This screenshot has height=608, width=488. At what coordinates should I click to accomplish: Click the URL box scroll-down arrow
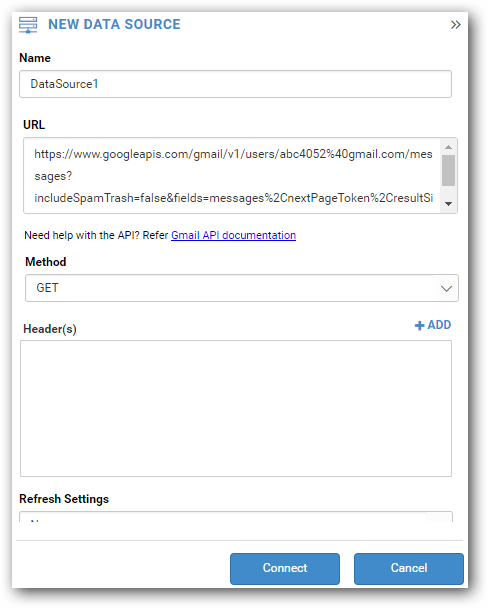tap(448, 204)
